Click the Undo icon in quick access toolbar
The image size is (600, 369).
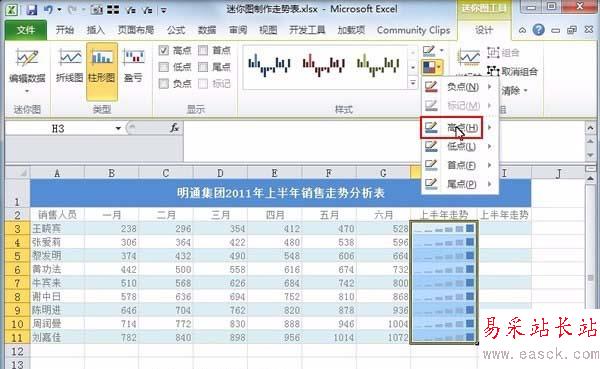[x=49, y=10]
